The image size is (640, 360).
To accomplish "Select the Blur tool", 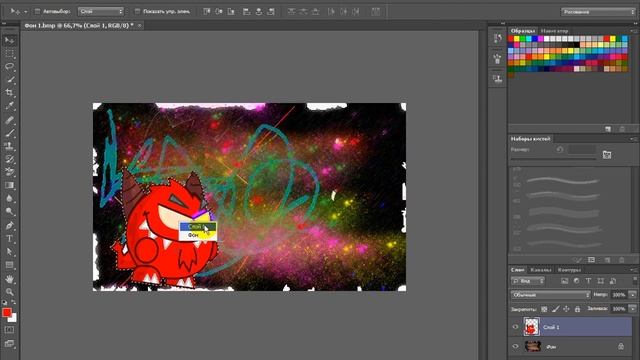I will click(x=9, y=198).
